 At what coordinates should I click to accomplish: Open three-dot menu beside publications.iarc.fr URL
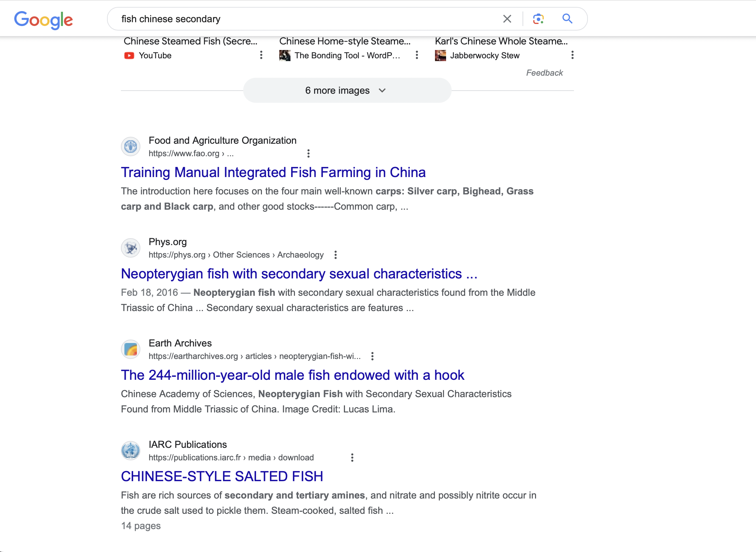pos(352,458)
